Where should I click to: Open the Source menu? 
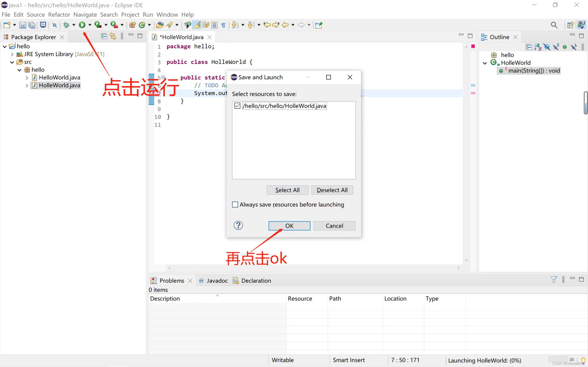[36, 14]
